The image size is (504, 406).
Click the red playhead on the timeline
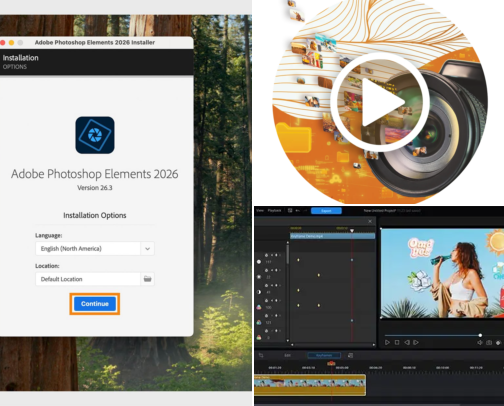coord(331,363)
